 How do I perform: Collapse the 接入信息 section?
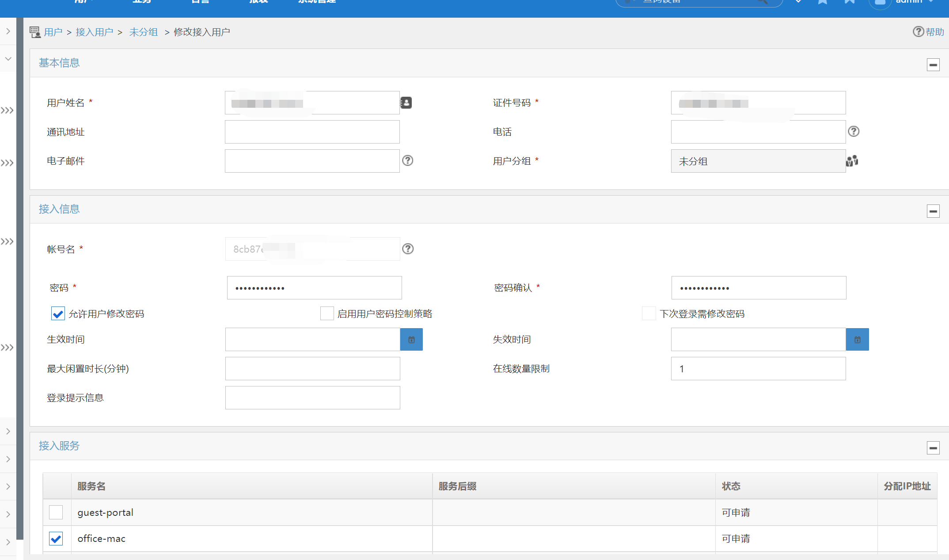933,211
